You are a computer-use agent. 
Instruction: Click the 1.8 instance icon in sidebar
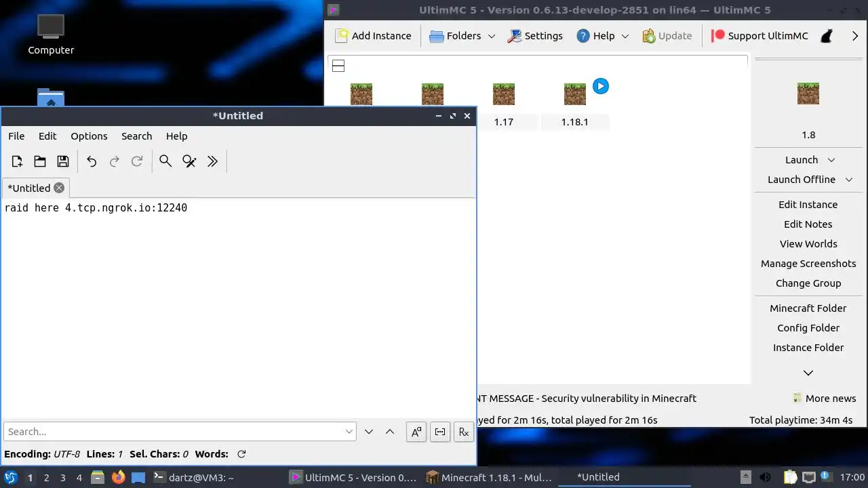point(808,94)
